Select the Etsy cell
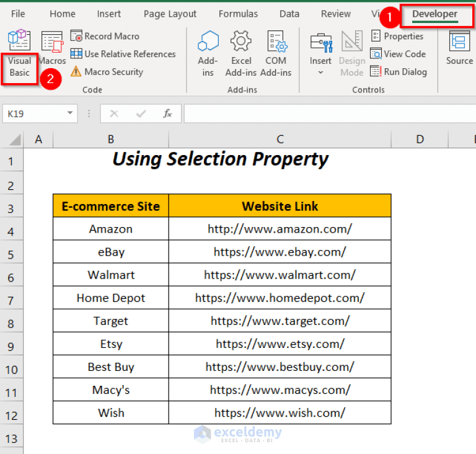Image resolution: width=476 pixels, height=454 pixels. click(111, 344)
